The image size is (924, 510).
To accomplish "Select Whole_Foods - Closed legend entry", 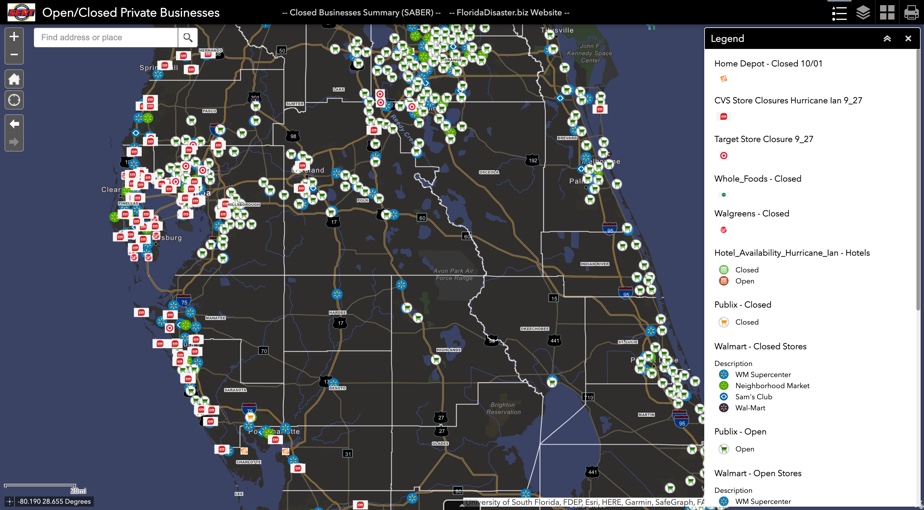I will click(x=758, y=179).
